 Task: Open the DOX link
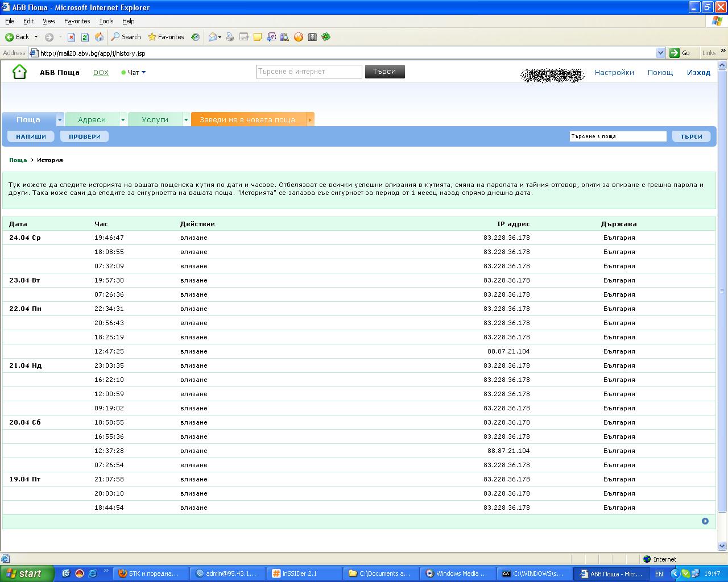point(101,72)
